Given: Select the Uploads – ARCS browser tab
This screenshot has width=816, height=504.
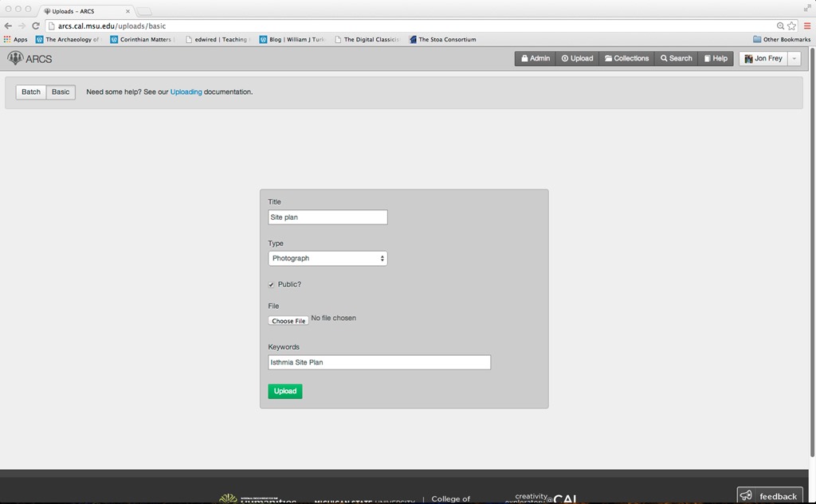Looking at the screenshot, I should point(86,11).
